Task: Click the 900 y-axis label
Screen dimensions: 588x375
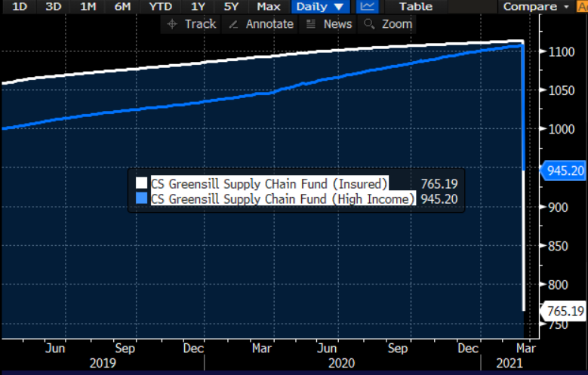Action: coord(559,207)
